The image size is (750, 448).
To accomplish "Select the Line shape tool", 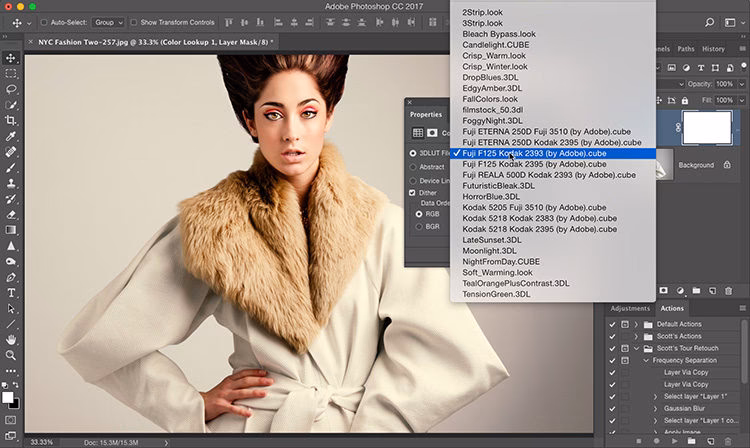I will click(11, 324).
